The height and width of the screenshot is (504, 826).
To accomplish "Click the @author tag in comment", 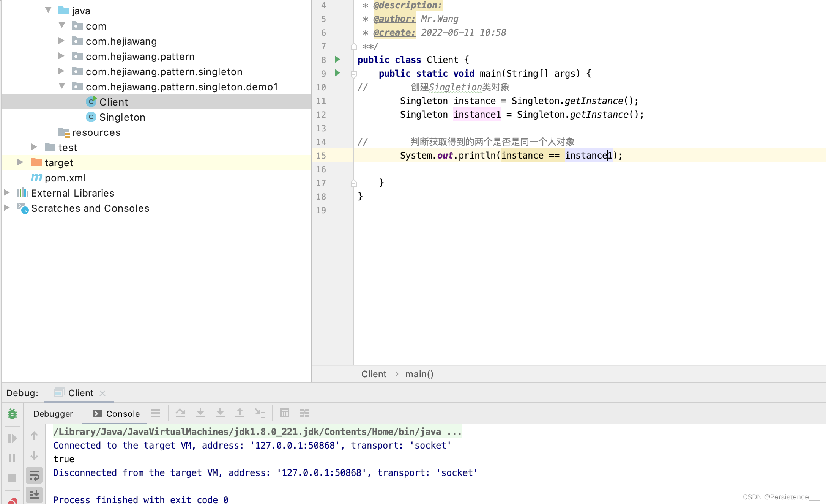I will tap(394, 19).
